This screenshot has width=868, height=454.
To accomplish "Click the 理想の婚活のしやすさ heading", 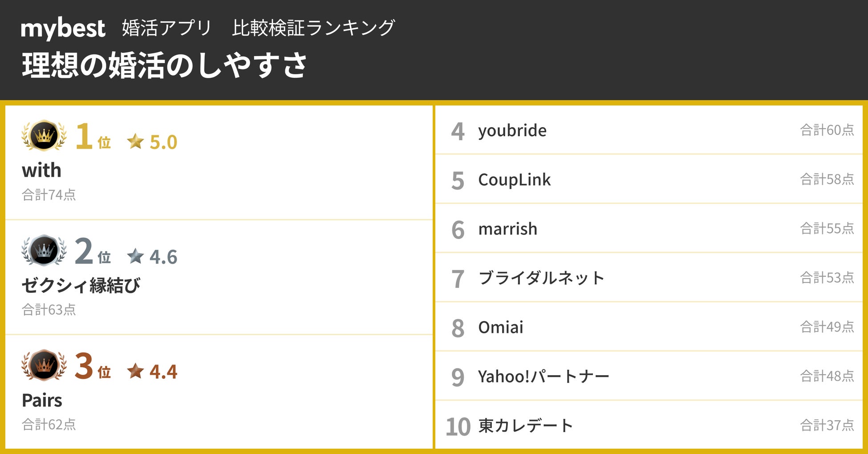I will pyautogui.click(x=165, y=65).
